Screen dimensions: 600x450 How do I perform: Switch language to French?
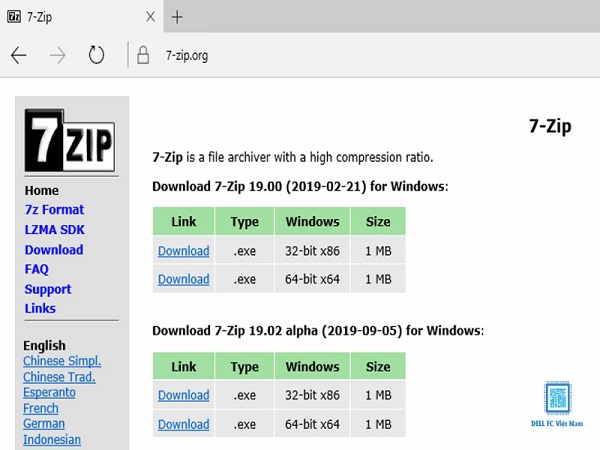click(x=41, y=408)
